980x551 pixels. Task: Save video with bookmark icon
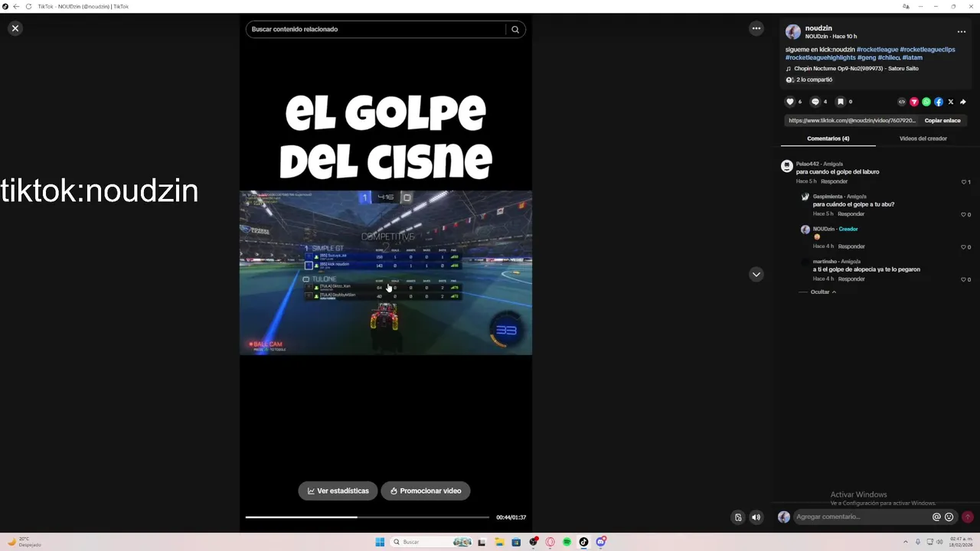point(840,102)
